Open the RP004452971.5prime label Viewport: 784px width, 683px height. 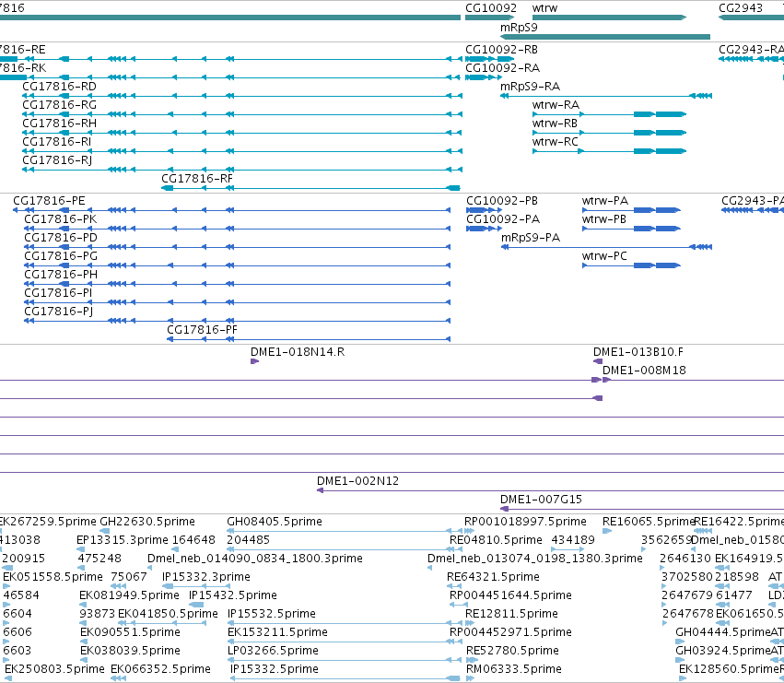(x=510, y=632)
